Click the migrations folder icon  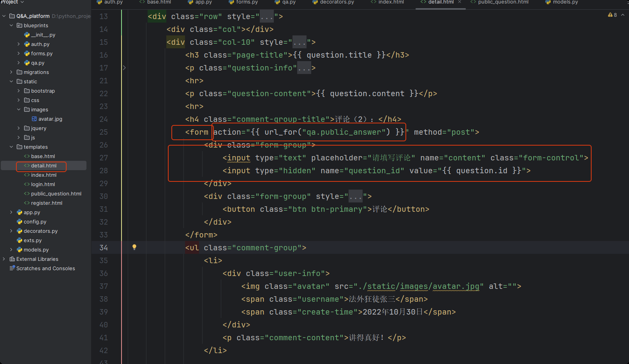click(x=19, y=72)
